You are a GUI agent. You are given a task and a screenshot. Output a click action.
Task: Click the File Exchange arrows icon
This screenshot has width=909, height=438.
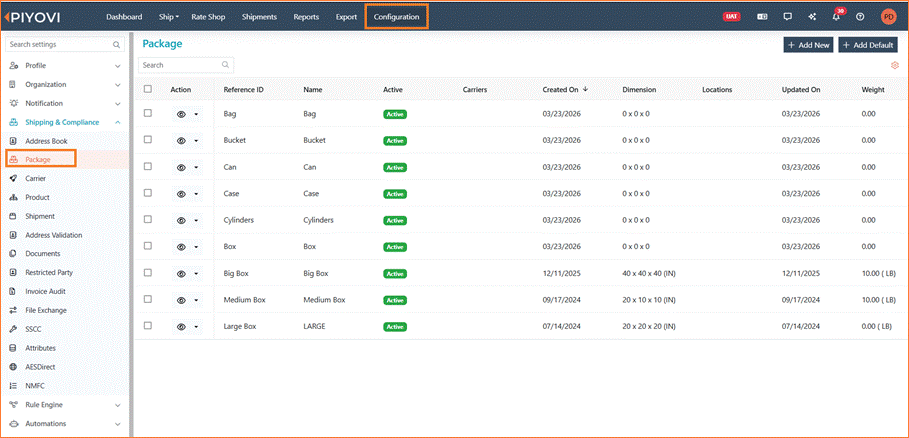[x=13, y=311]
